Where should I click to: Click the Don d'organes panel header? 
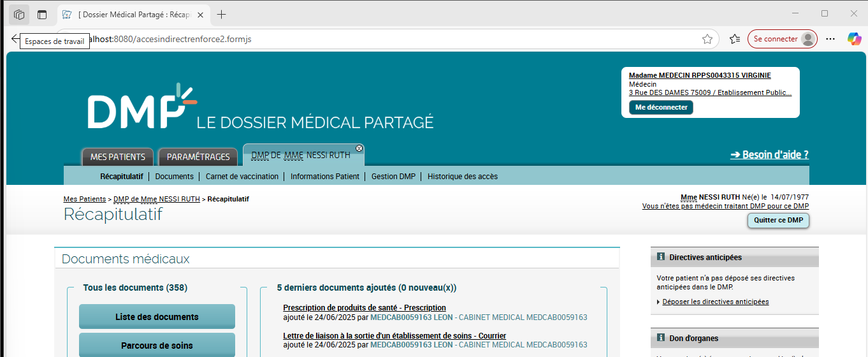pos(734,339)
